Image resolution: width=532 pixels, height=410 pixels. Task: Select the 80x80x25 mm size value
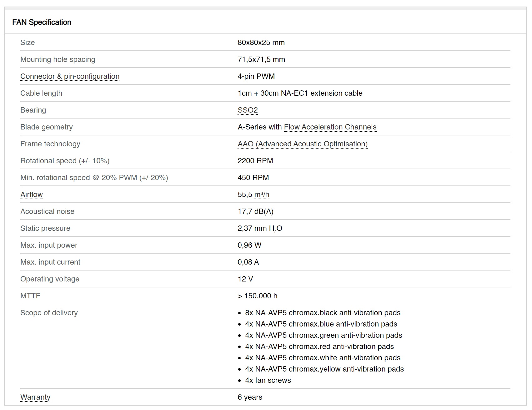[x=261, y=43]
